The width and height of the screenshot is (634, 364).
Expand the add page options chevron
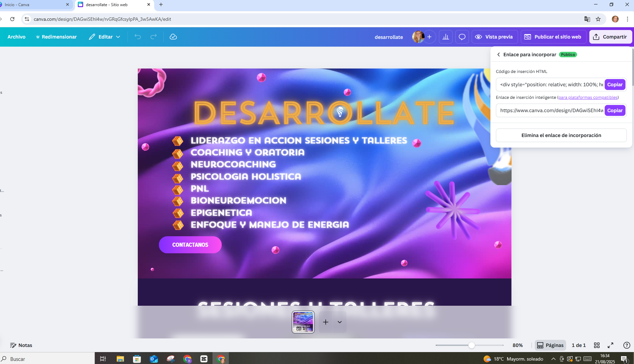coord(340,322)
